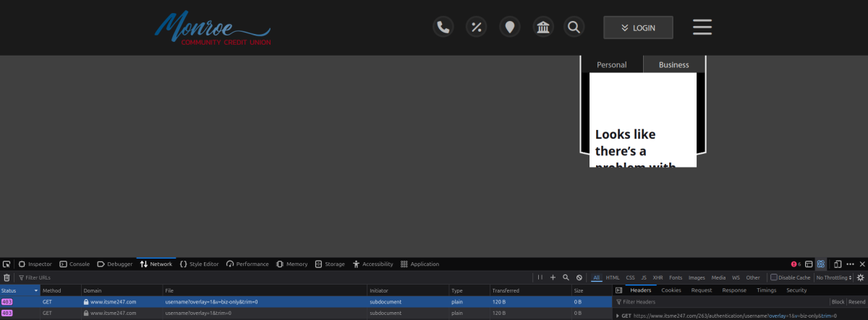868x320 pixels.
Task: Filter requests by All
Action: [x=597, y=277]
